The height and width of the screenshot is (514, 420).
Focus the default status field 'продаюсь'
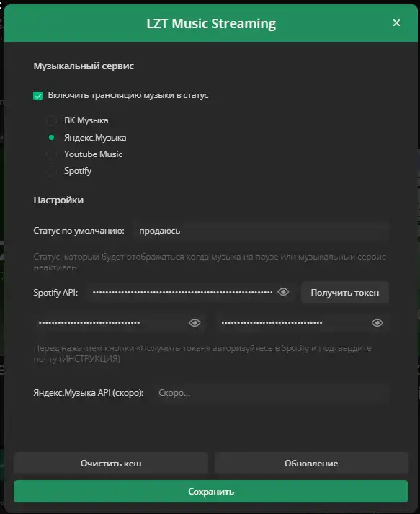(261, 231)
